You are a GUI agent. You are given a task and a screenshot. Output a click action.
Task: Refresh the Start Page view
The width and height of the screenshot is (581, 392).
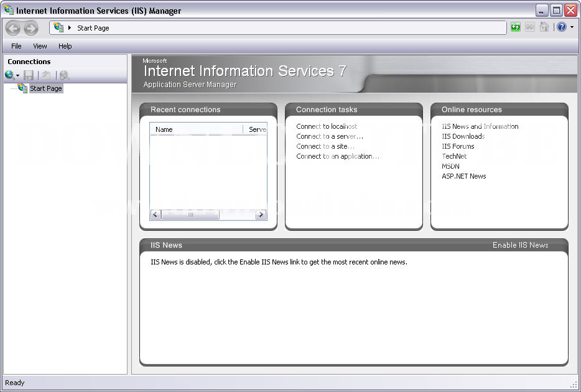pyautogui.click(x=515, y=27)
